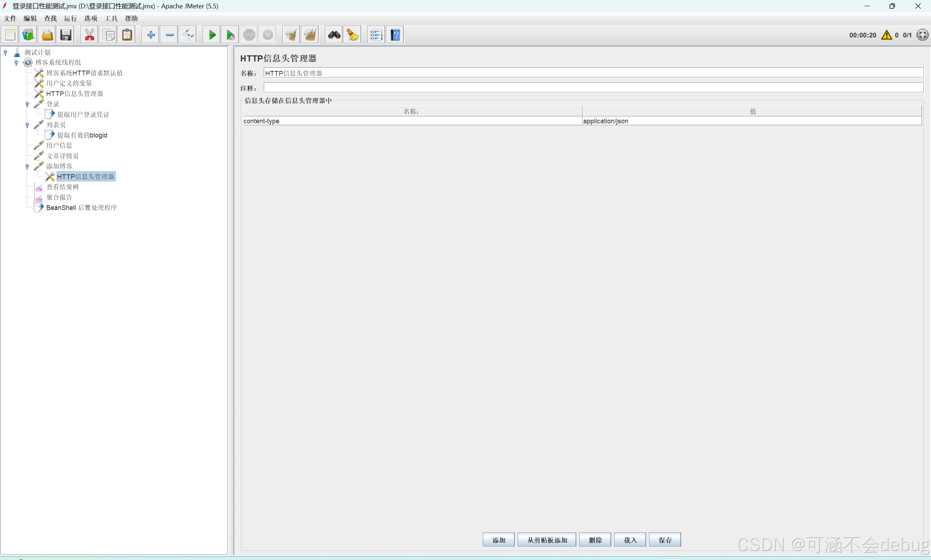Click the greyed Stop icon
The image size is (931, 560).
(249, 35)
